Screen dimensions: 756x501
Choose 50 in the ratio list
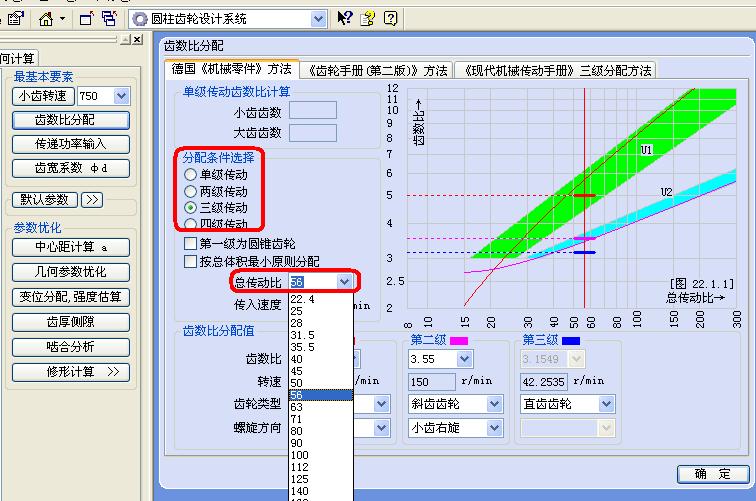pos(321,383)
